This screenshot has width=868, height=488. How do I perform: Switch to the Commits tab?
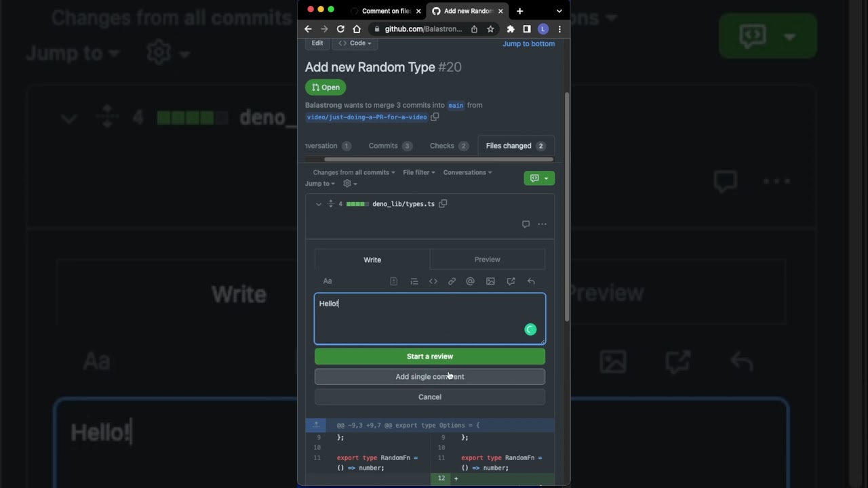390,146
